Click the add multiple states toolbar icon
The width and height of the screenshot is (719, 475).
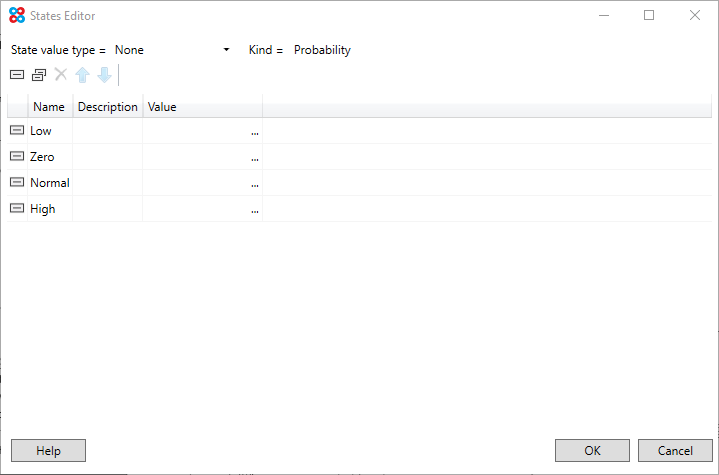point(39,75)
